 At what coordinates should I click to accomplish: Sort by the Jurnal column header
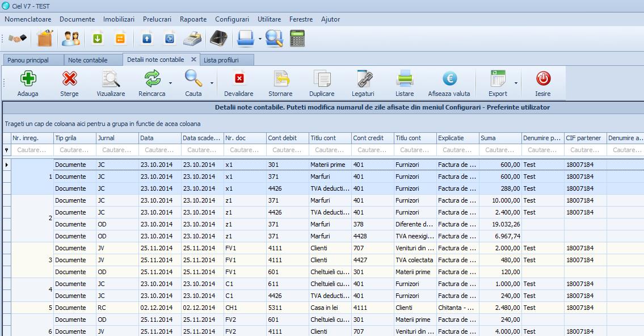[x=117, y=138]
